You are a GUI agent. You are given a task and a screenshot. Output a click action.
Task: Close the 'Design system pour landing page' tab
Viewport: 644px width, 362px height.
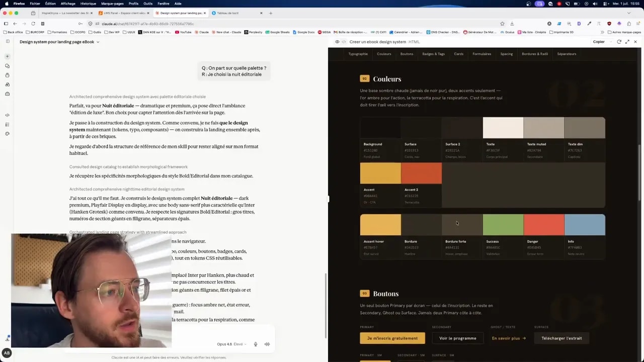[204, 13]
